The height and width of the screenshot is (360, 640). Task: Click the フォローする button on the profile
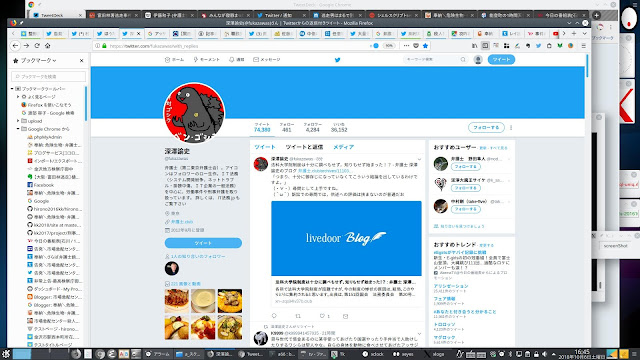pos(486,127)
